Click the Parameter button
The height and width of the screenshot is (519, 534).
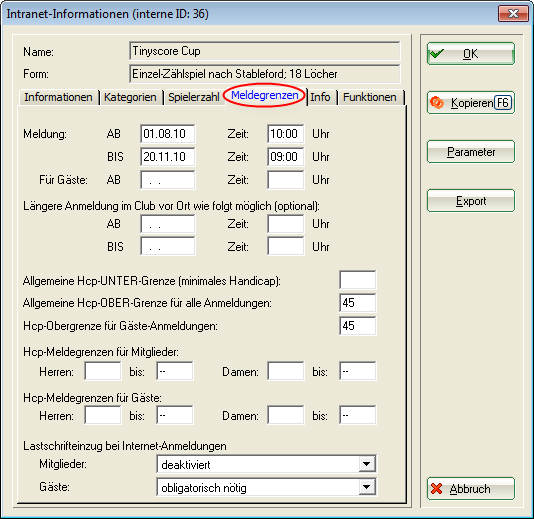click(x=471, y=152)
